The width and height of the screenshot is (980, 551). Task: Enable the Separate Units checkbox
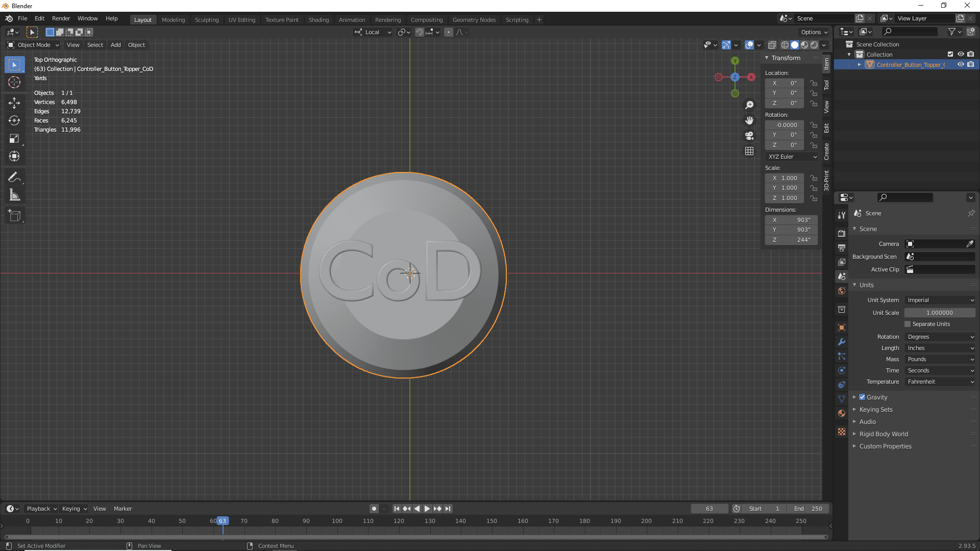pyautogui.click(x=908, y=324)
